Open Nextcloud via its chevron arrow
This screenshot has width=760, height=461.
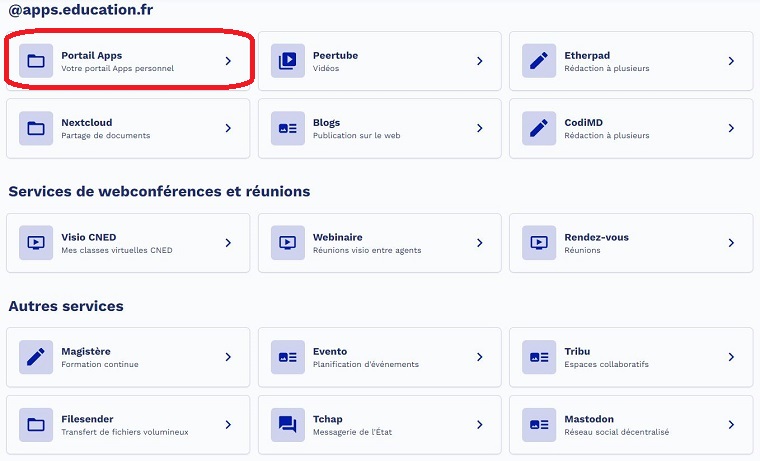pyautogui.click(x=228, y=128)
